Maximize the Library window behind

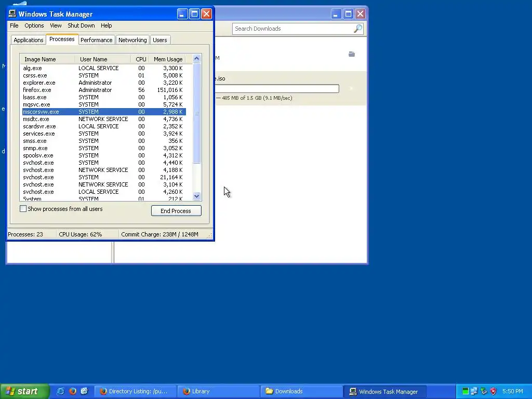[x=348, y=14]
